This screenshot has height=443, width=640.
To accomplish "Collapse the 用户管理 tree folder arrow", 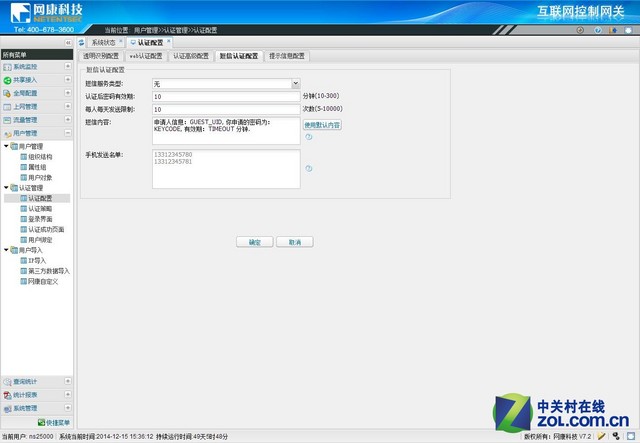I will (6, 146).
